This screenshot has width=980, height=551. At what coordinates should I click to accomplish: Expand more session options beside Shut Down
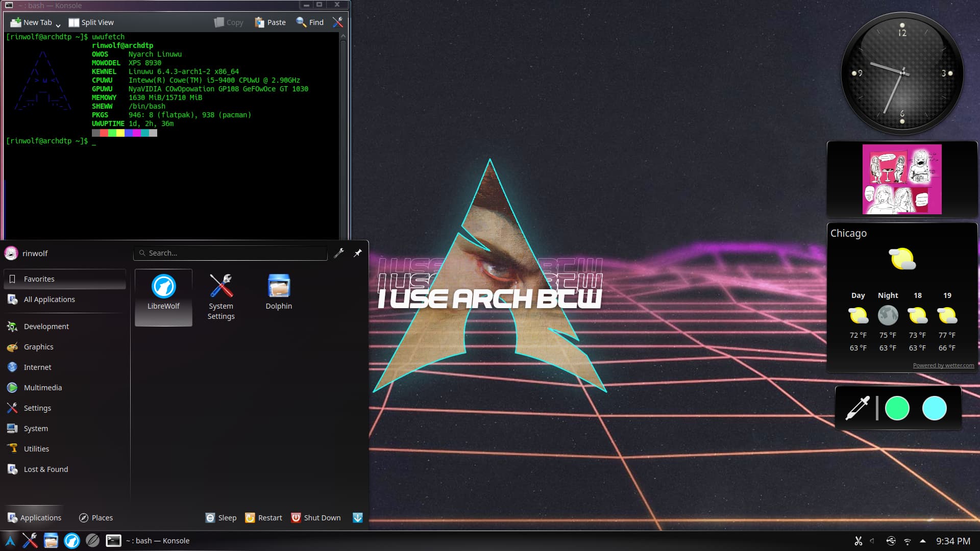(358, 517)
